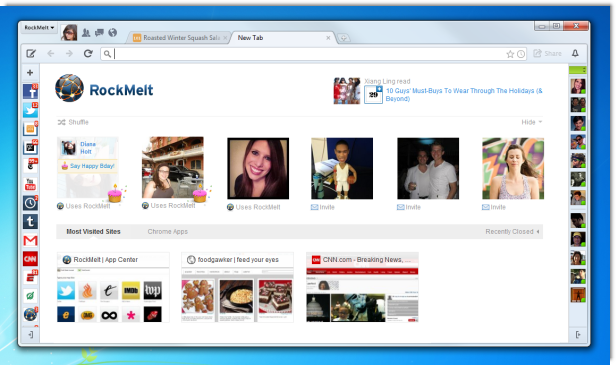Bookmark page with star icon
This screenshot has width=616, height=365.
(x=510, y=54)
